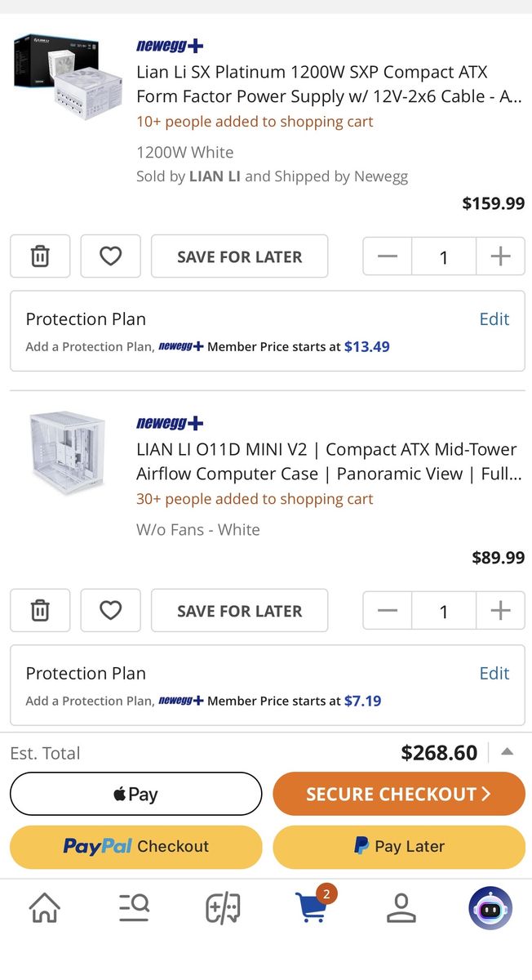The width and height of the screenshot is (532, 980).
Task: Remove the O11D MINI V2 case from cart
Action: 40,610
